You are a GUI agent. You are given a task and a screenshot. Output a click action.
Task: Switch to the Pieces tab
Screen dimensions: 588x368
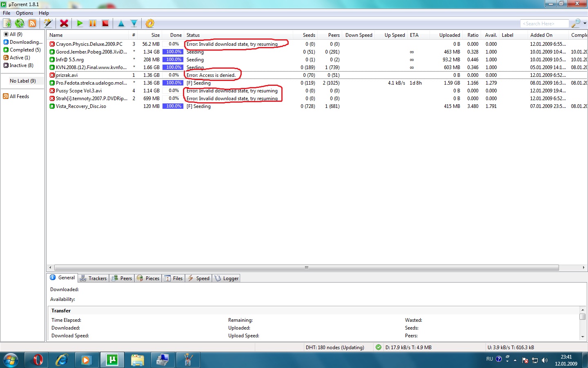[x=148, y=278]
